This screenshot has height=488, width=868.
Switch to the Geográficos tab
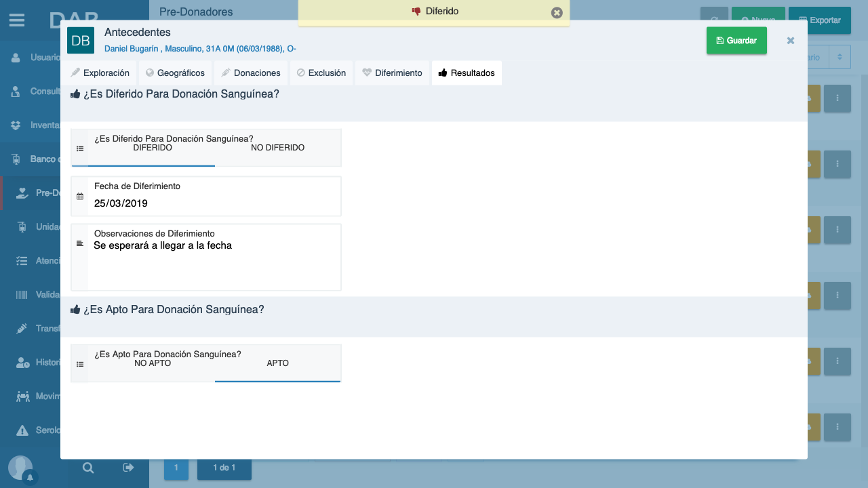[x=174, y=73]
